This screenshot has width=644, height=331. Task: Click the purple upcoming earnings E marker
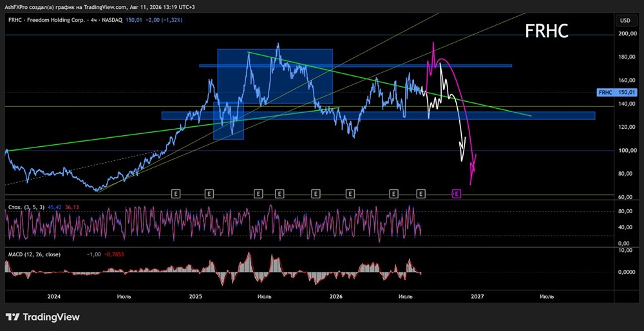coord(457,193)
